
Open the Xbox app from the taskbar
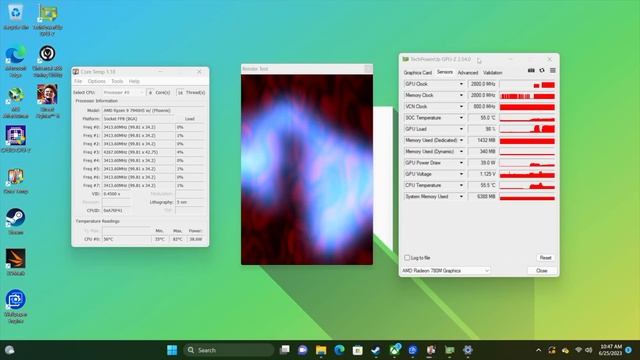pos(395,350)
